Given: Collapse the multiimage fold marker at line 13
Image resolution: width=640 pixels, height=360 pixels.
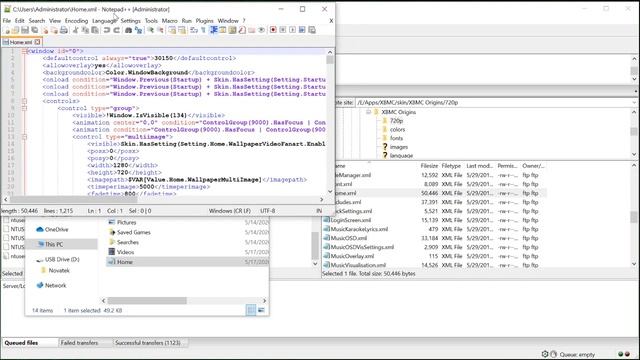Looking at the screenshot, I should point(24,137).
